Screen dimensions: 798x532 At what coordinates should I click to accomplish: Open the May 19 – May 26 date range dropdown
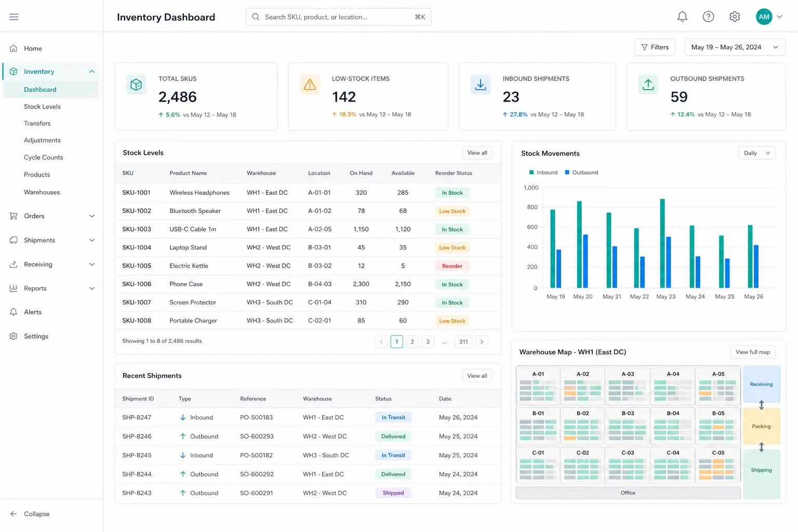(x=735, y=47)
